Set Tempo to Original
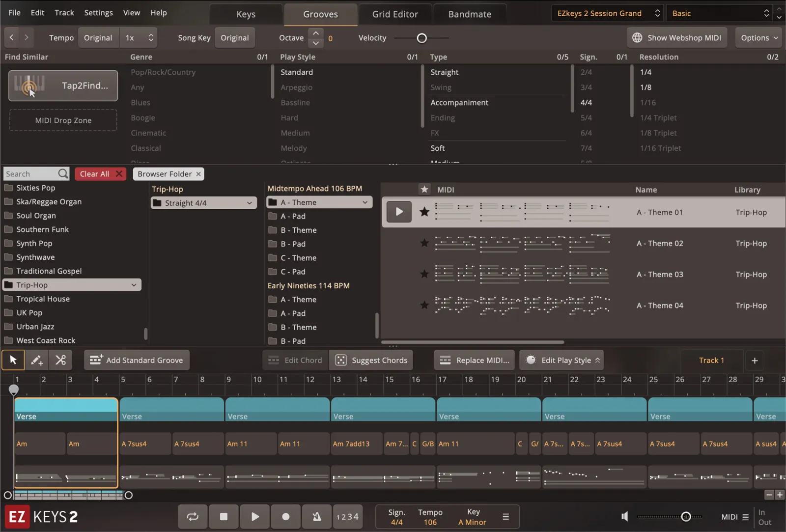The width and height of the screenshot is (786, 532). click(x=98, y=37)
